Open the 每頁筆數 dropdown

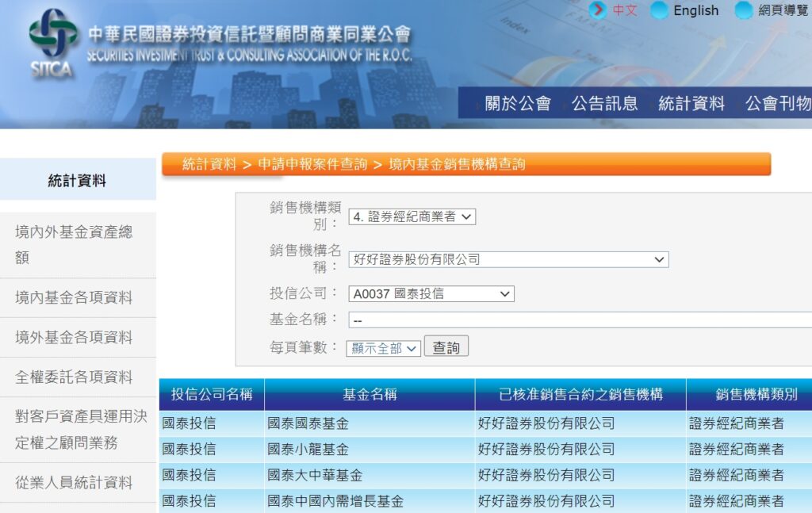coord(383,348)
